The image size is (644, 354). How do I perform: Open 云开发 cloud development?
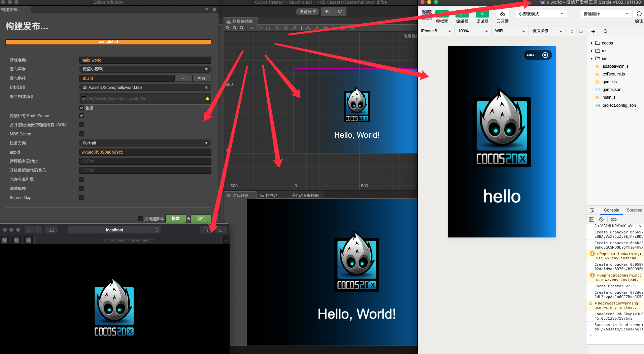502,14
